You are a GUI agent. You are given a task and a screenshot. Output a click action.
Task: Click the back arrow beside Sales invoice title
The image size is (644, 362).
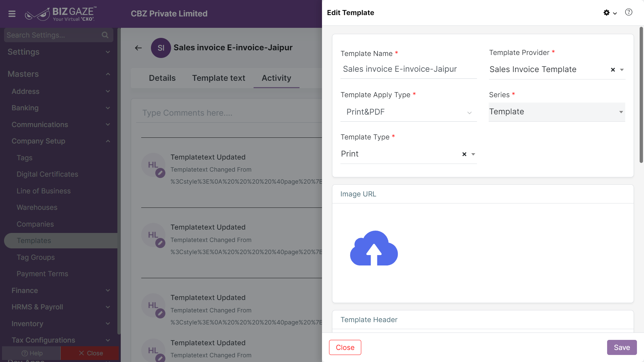pyautogui.click(x=138, y=48)
